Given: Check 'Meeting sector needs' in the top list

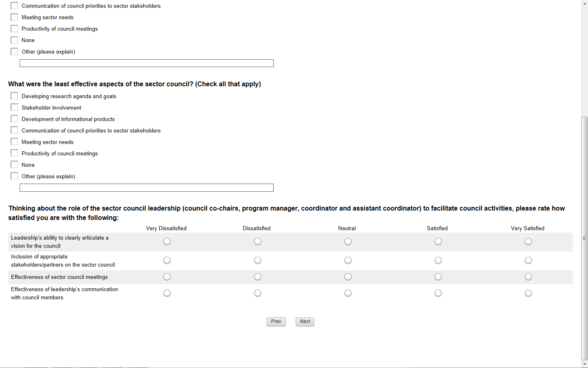Looking at the screenshot, I should point(14,17).
